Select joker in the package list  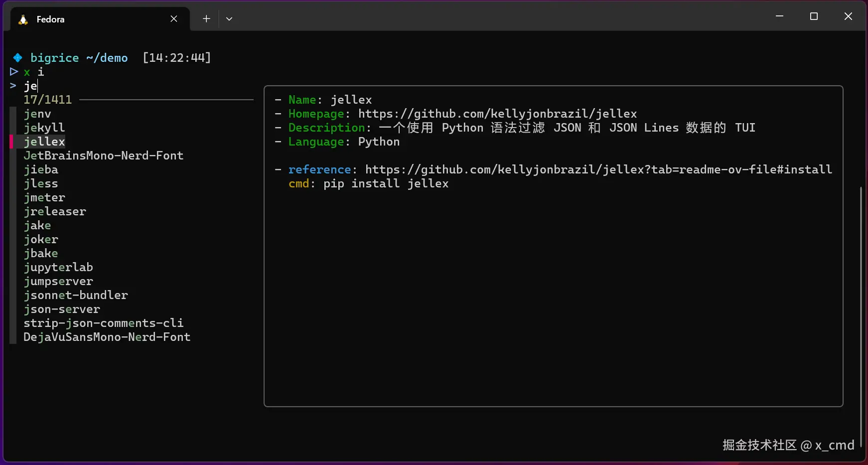click(41, 240)
